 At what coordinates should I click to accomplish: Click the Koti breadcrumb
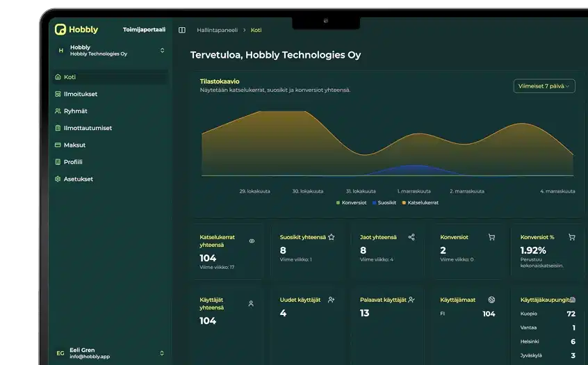click(x=256, y=30)
